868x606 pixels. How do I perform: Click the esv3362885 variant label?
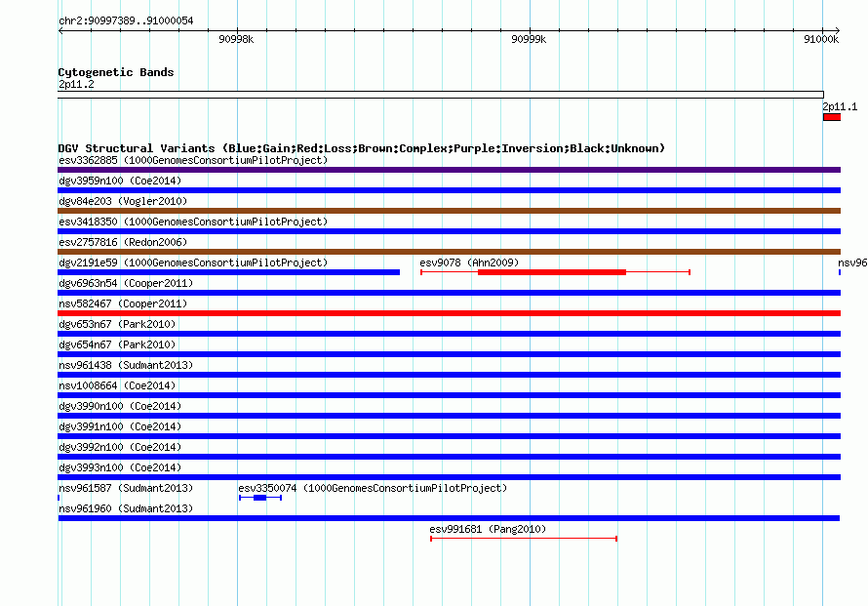tap(193, 160)
